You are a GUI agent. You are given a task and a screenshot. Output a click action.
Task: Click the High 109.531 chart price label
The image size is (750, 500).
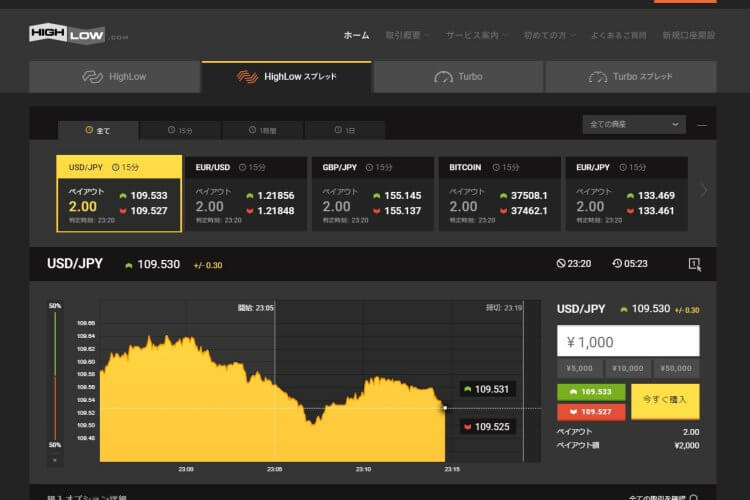487,389
